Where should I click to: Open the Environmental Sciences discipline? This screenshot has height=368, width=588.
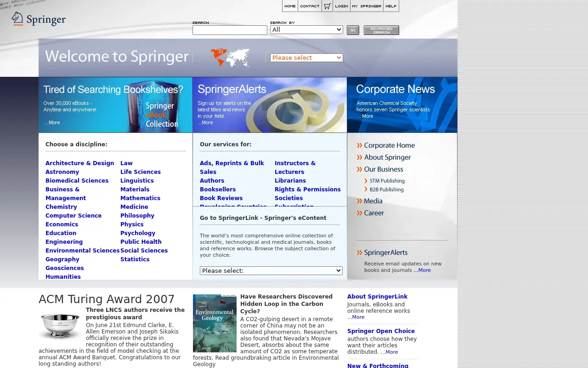pyautogui.click(x=82, y=251)
